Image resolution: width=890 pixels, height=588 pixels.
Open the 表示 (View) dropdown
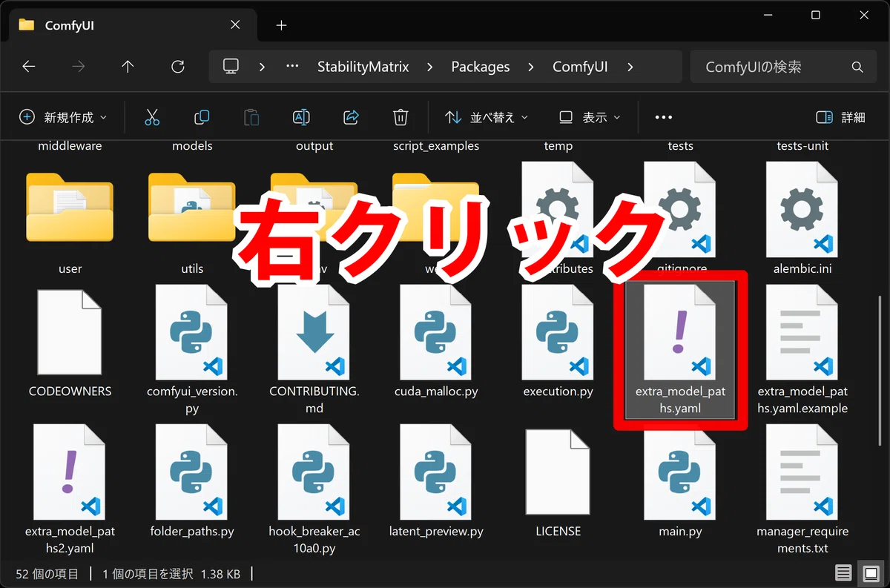coord(590,117)
